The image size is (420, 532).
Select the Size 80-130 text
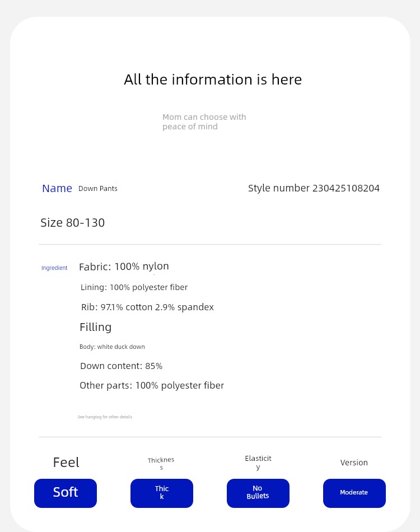pyautogui.click(x=73, y=222)
